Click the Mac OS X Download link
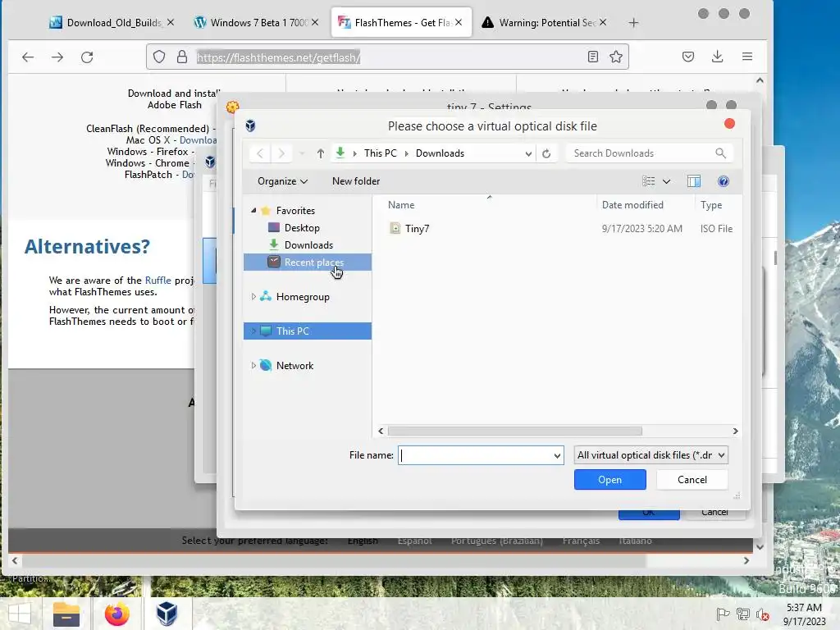 point(199,139)
